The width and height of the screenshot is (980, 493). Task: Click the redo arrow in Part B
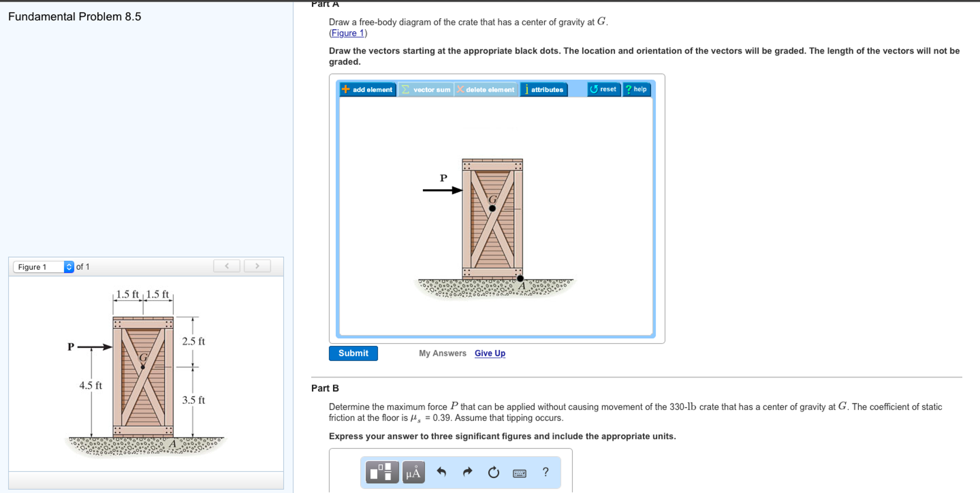(467, 472)
